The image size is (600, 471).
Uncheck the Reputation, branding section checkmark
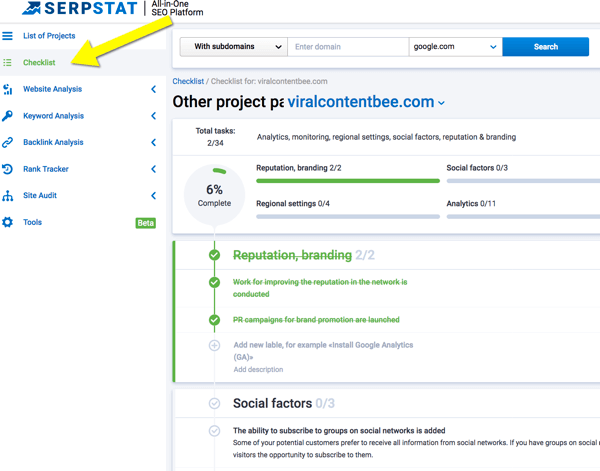click(214, 255)
